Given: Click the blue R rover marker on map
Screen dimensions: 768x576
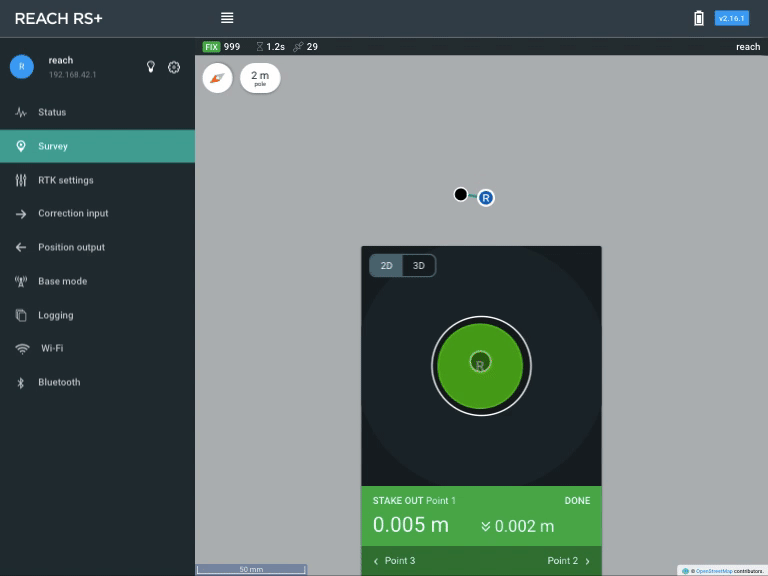Looking at the screenshot, I should click(485, 198).
